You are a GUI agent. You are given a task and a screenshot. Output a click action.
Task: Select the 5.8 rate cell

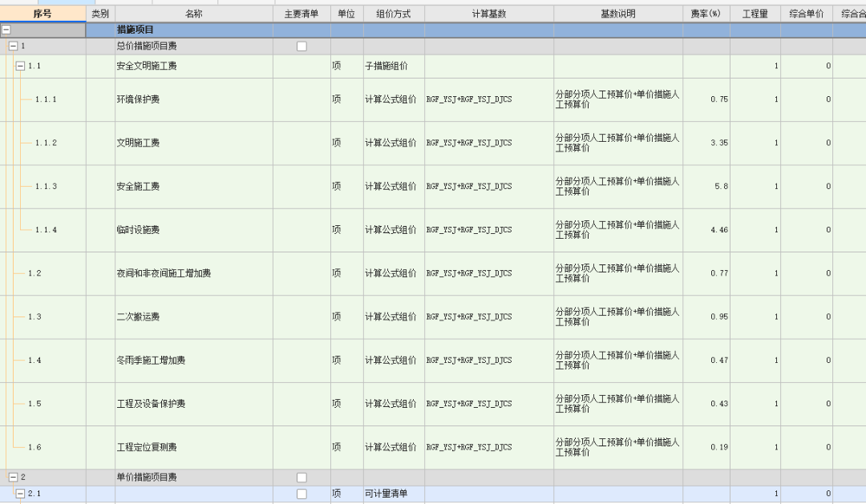[706, 187]
